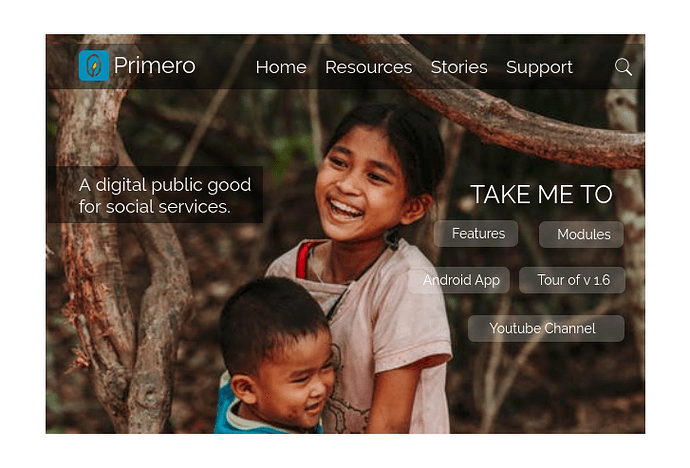
Task: Open the Resources menu item
Action: point(368,67)
